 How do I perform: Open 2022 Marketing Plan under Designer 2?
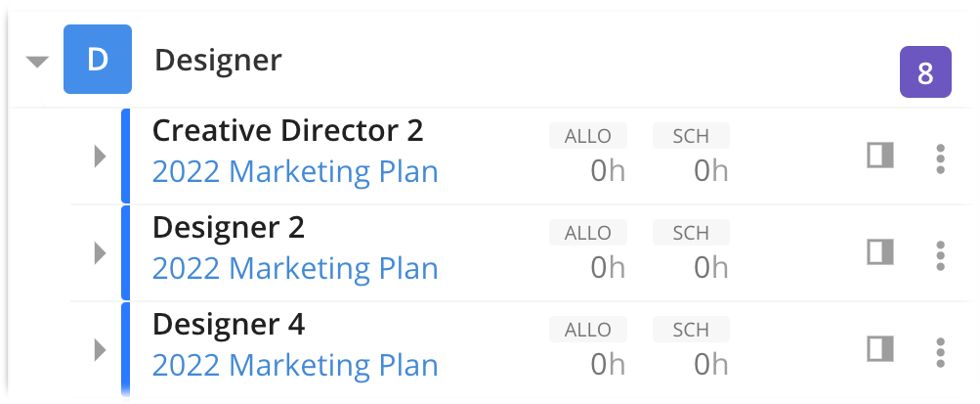(295, 269)
